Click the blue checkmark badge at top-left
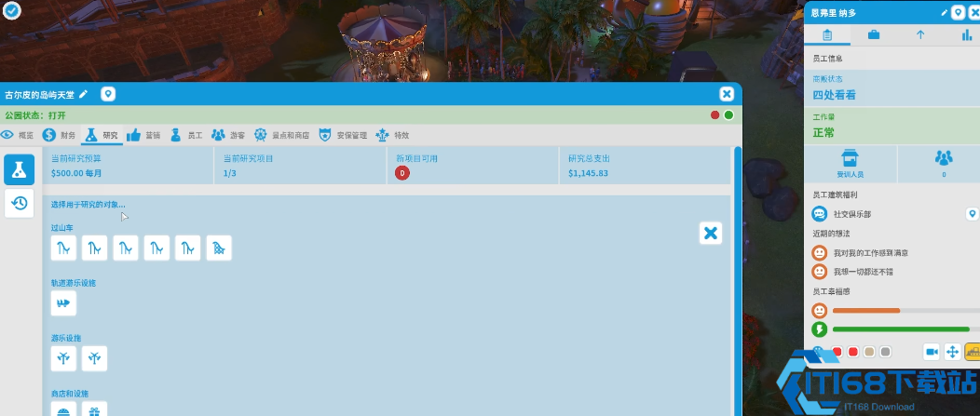The height and width of the screenshot is (416, 980). point(12,10)
